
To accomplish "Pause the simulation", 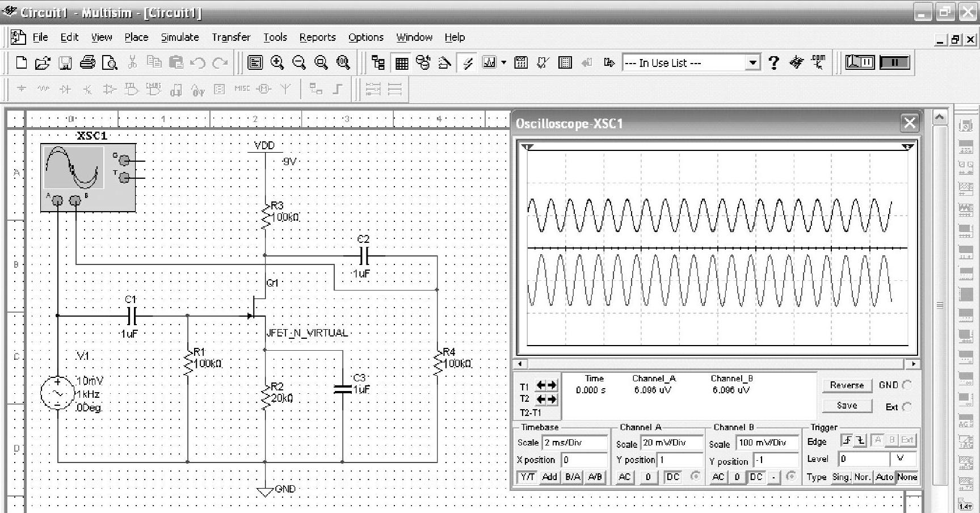I will pos(894,62).
